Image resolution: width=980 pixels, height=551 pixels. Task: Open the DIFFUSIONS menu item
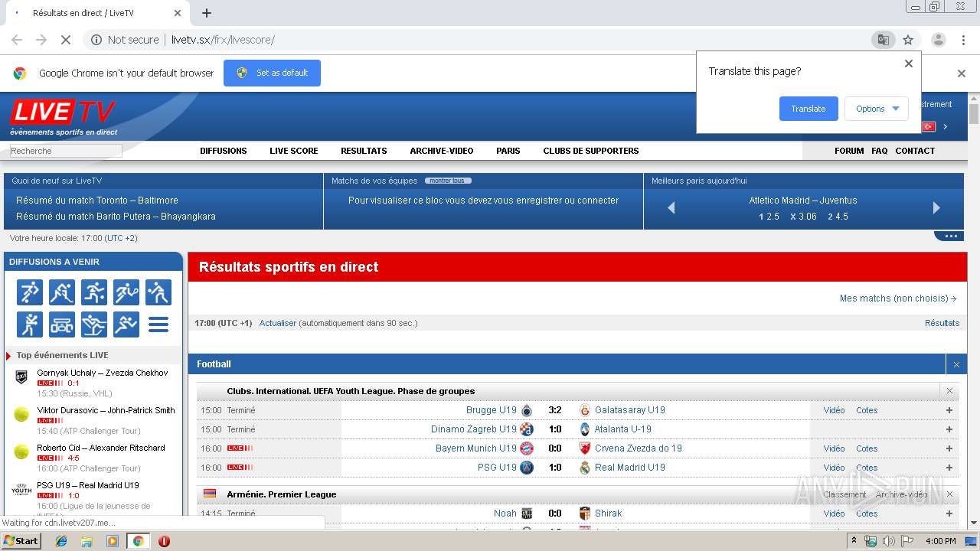tap(224, 151)
